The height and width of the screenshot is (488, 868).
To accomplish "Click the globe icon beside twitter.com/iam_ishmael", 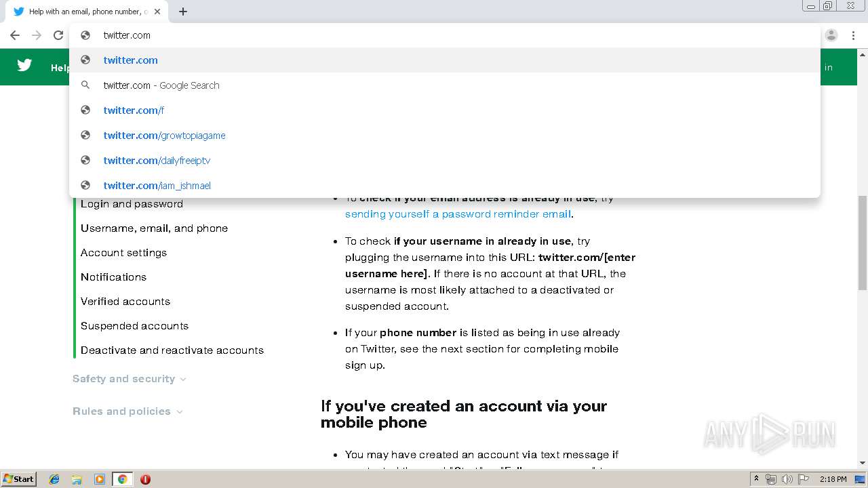I will [85, 185].
